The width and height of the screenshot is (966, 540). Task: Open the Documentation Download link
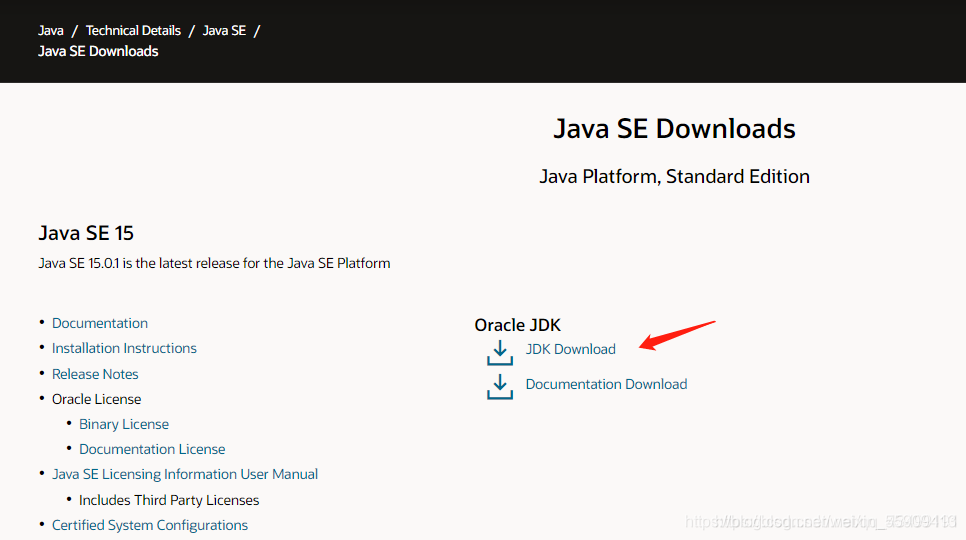(x=606, y=384)
